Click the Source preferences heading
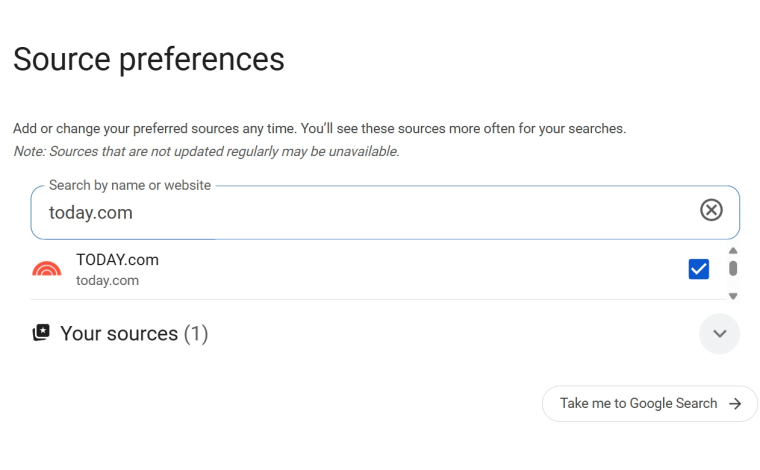Image resolution: width=760 pixels, height=470 pixels. 149,59
